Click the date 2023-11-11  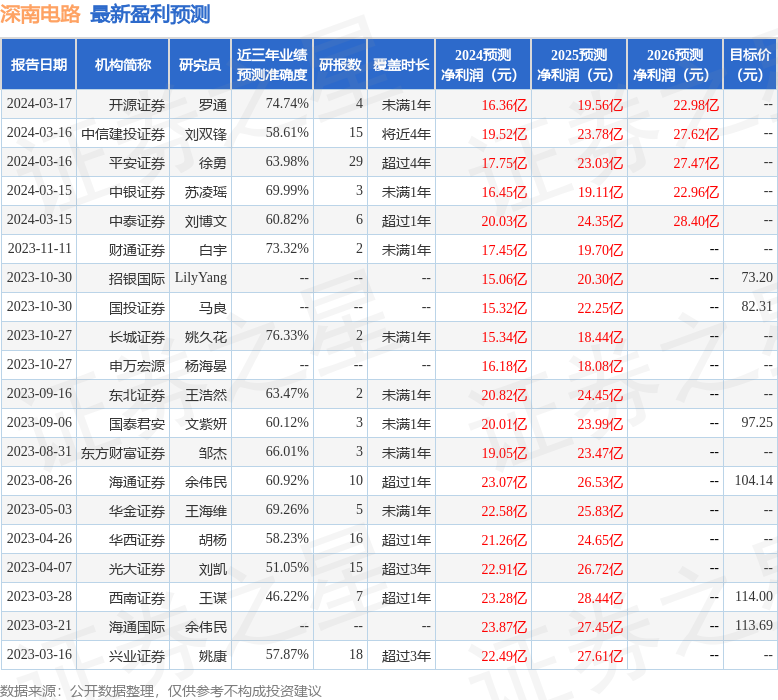pyautogui.click(x=39, y=248)
